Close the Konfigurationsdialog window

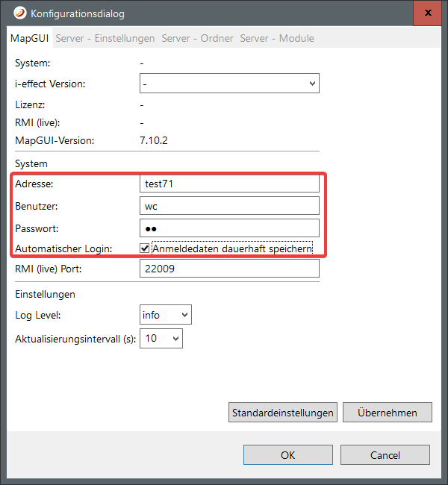coord(427,13)
